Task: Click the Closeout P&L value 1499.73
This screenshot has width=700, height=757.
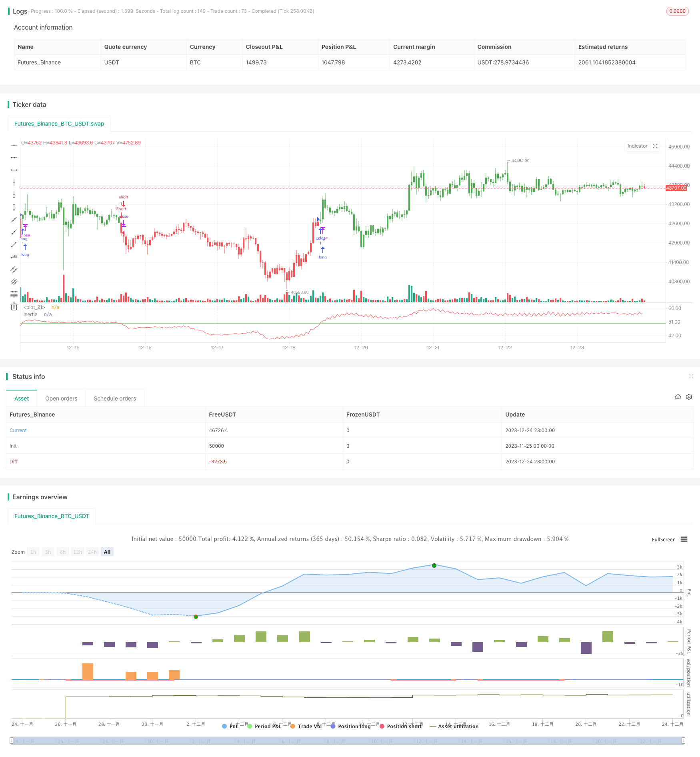Action: pos(256,62)
